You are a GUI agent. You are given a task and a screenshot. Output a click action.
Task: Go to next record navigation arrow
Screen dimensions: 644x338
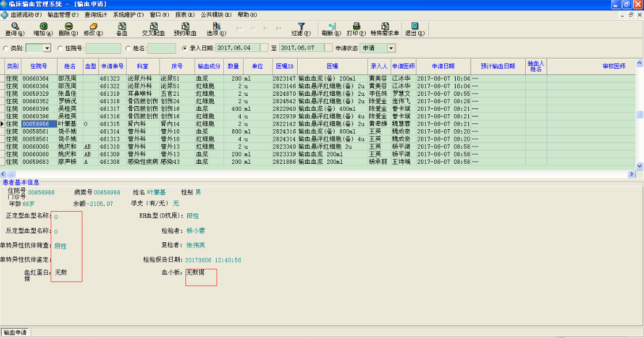(x=266, y=29)
